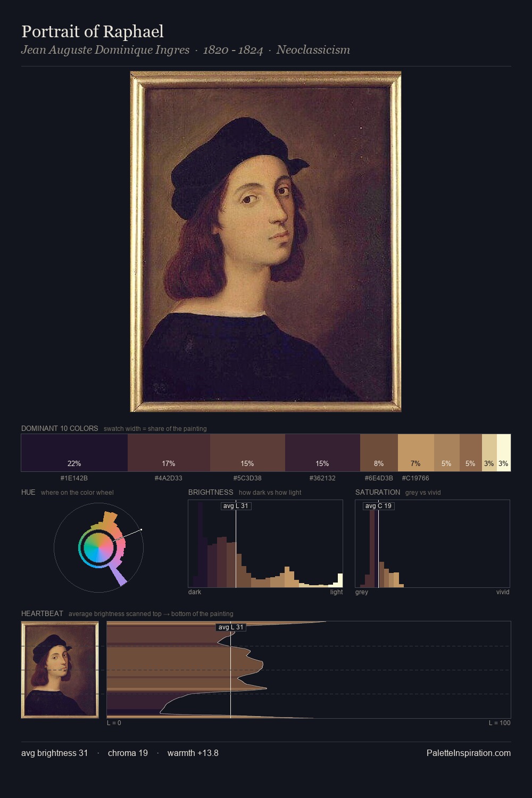Screen dimensions: 532x798
Task: Pick the 15% swatch labeled #5C3D38
Action: pos(247,453)
